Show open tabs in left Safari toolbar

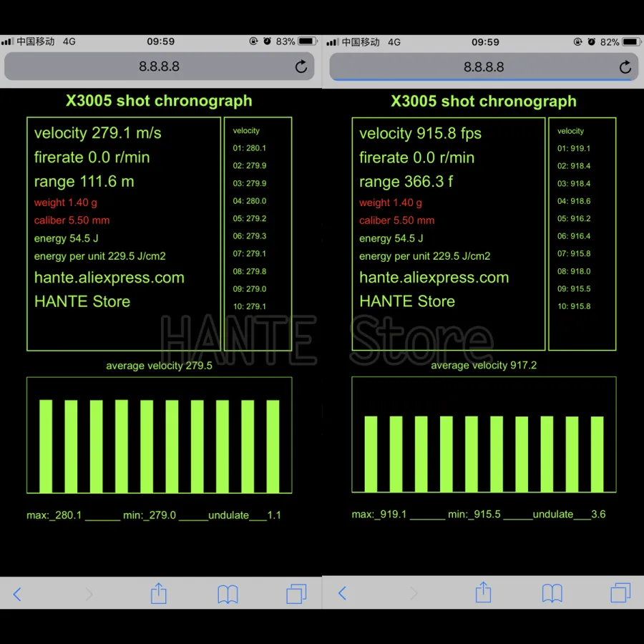pos(296,593)
